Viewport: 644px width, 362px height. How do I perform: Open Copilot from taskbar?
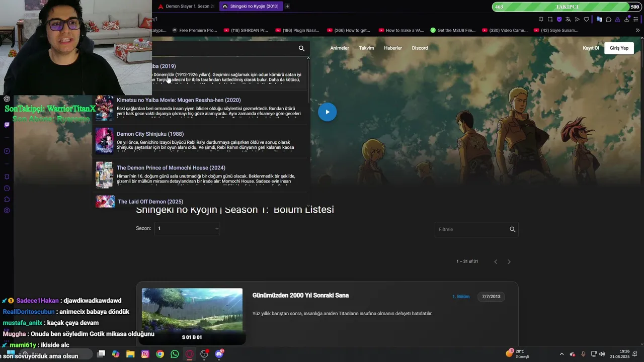(x=116, y=354)
